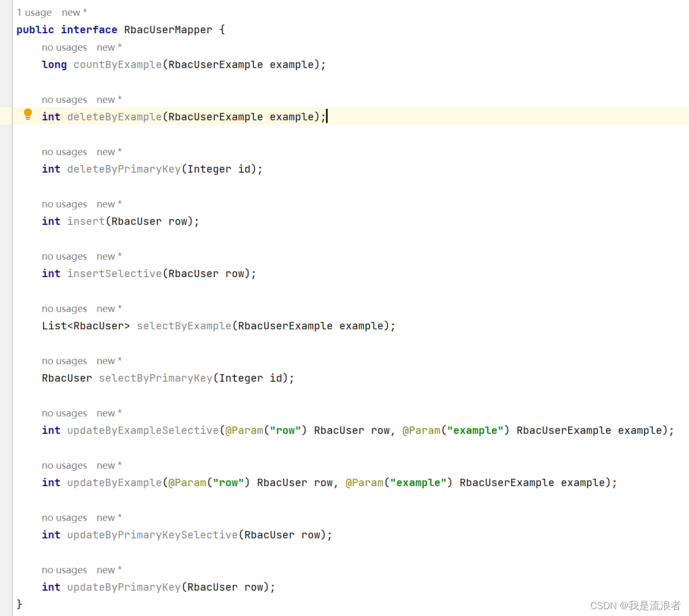Image resolution: width=689 pixels, height=616 pixels.
Task: Click the deleteByExample method name
Action: pos(114,117)
